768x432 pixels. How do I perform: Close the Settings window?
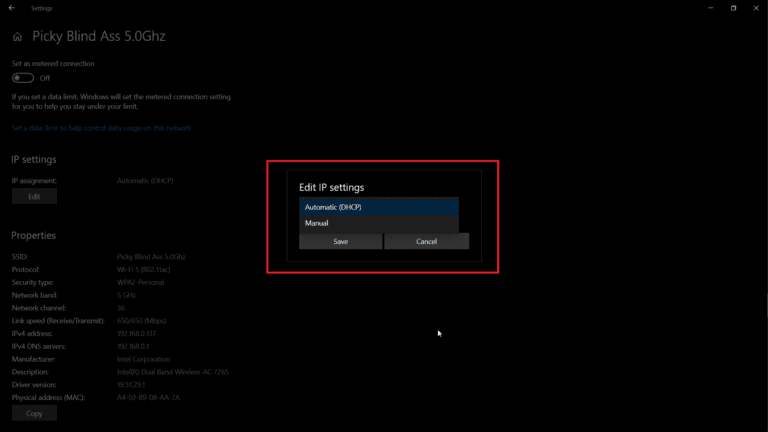point(757,8)
